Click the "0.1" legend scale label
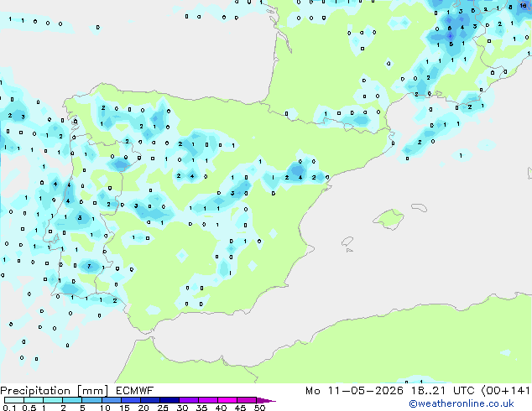The height and width of the screenshot is (411, 532). pos(9,408)
